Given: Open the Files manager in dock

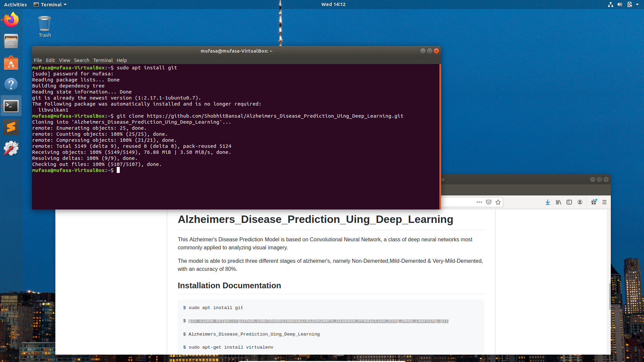Looking at the screenshot, I should pos(11,42).
